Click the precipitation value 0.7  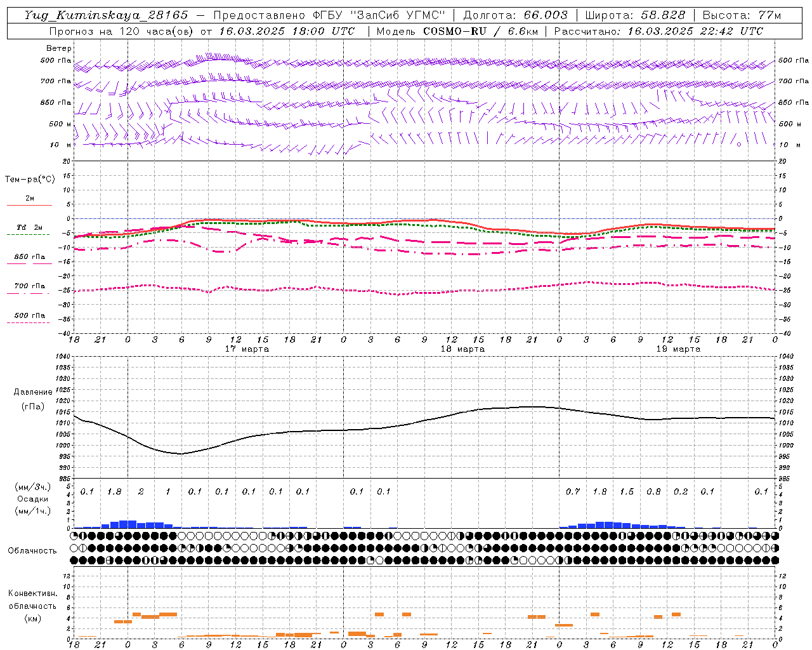tap(573, 491)
